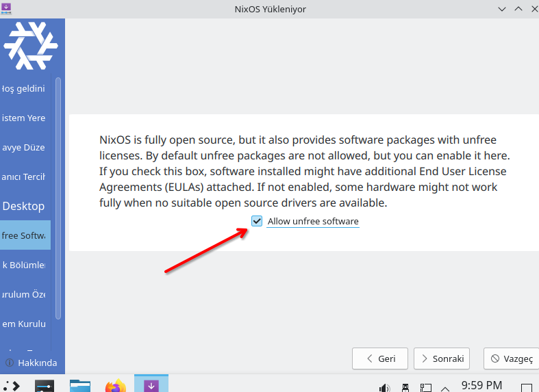Open Firefox from the taskbar
The image size is (539, 392).
(115, 386)
